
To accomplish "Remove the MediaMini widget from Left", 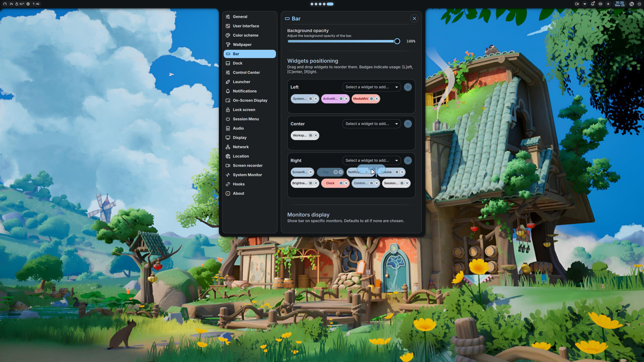I will coord(377,99).
